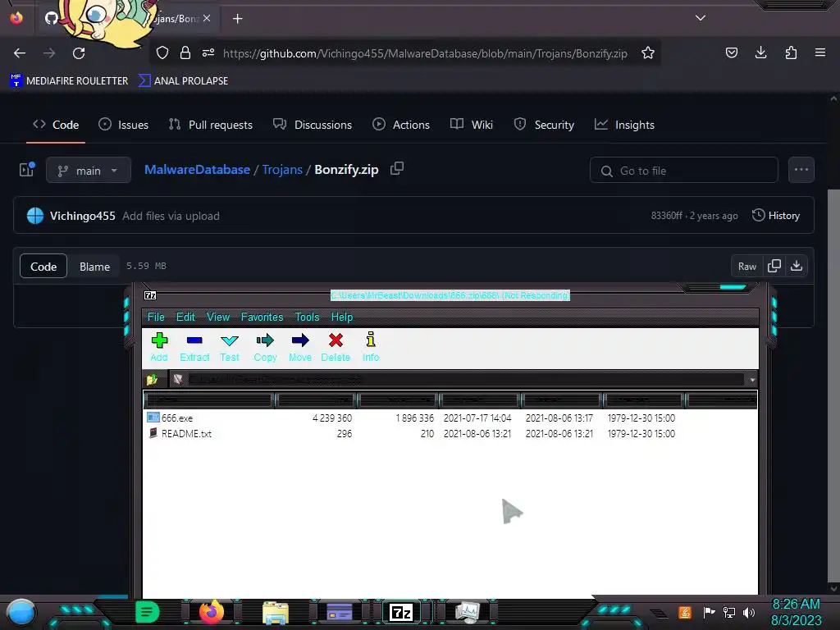Download the raw Bonzify.zip file
The image size is (840, 630).
797,267
